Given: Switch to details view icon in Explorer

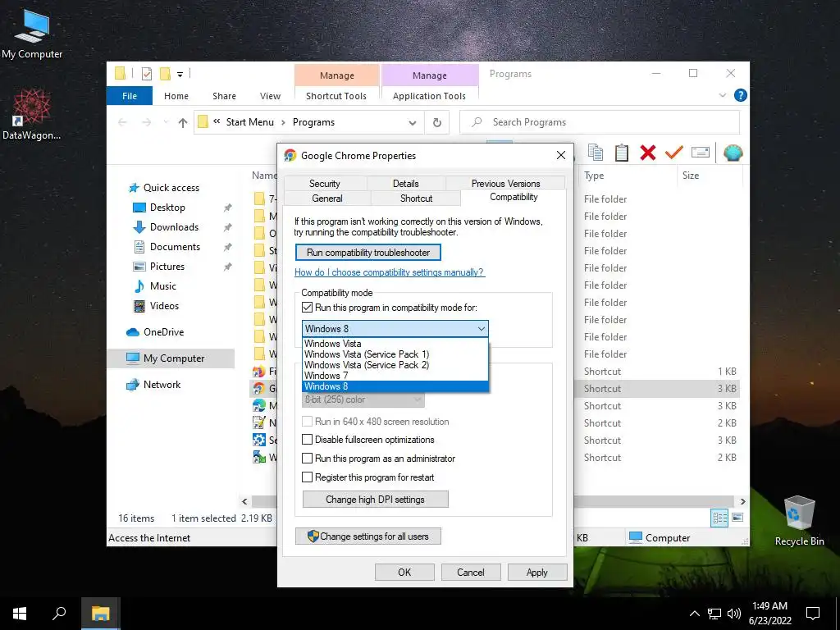Looking at the screenshot, I should click(x=719, y=518).
